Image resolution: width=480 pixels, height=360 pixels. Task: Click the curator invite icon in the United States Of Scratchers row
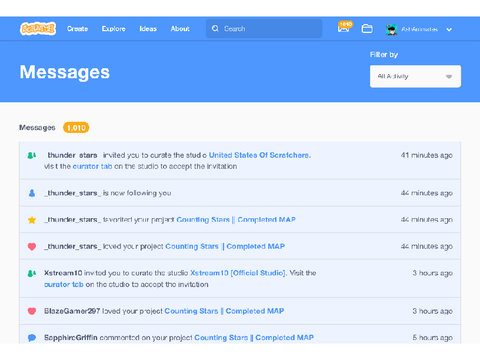(32, 155)
